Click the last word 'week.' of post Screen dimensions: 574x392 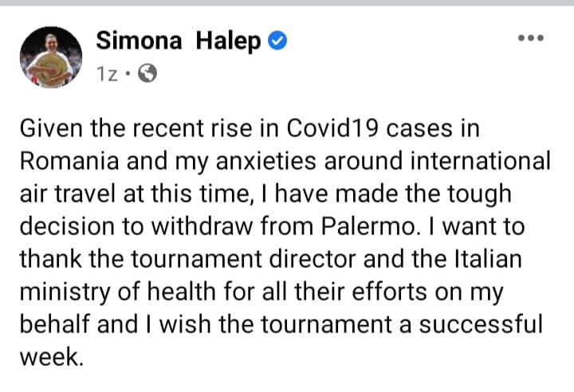[52, 357]
